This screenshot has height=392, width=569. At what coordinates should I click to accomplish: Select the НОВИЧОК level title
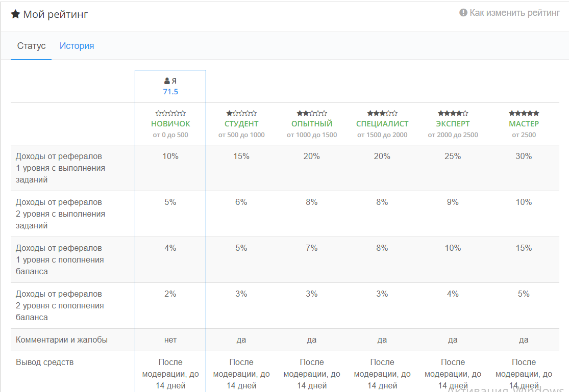[170, 124]
